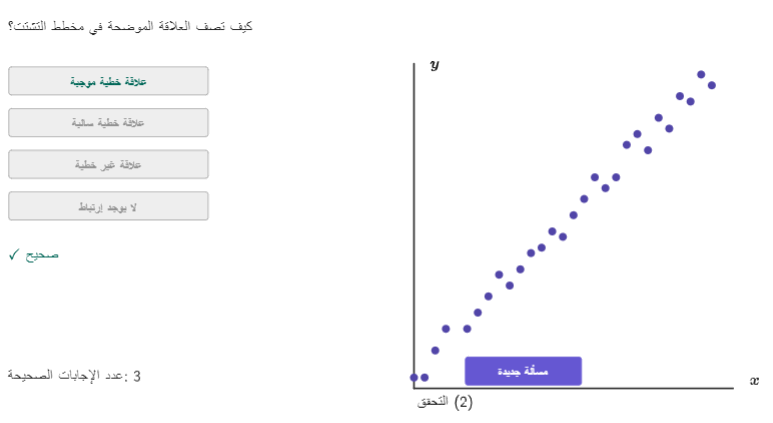Click the rightmost data point in the scatter plot

[x=711, y=85]
